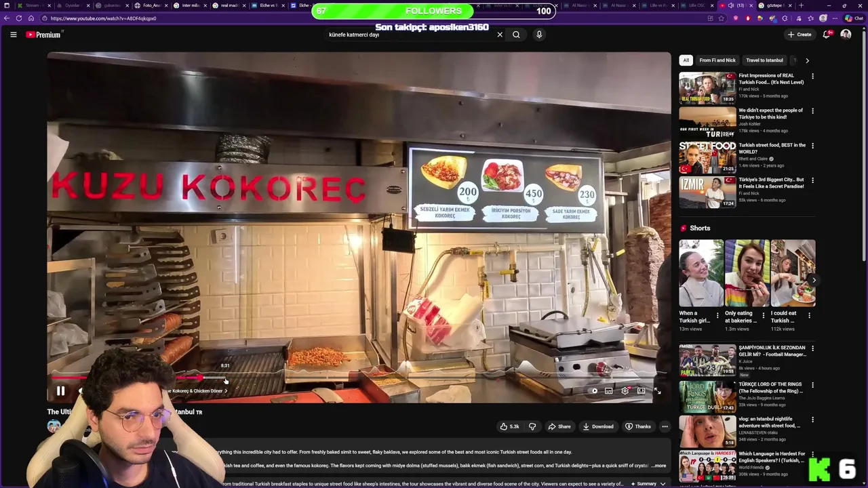The height and width of the screenshot is (488, 868).
Task: Like the video (5.3k thumbs up)
Action: pos(509,426)
